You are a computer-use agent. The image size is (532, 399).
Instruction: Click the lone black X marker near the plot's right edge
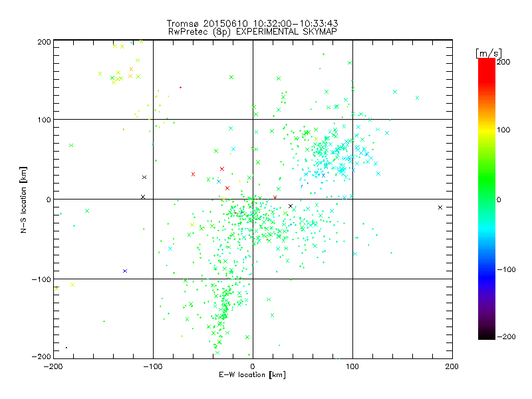(440, 207)
